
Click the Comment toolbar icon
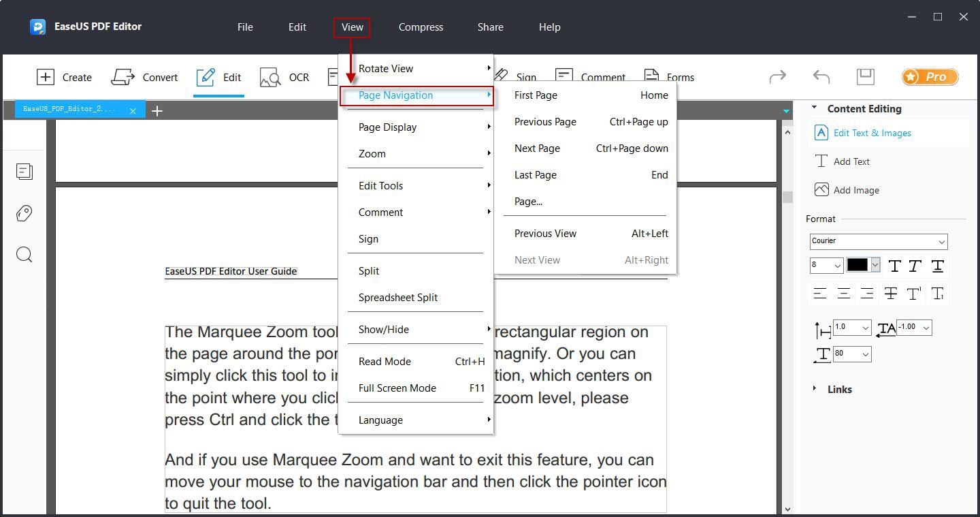point(563,76)
